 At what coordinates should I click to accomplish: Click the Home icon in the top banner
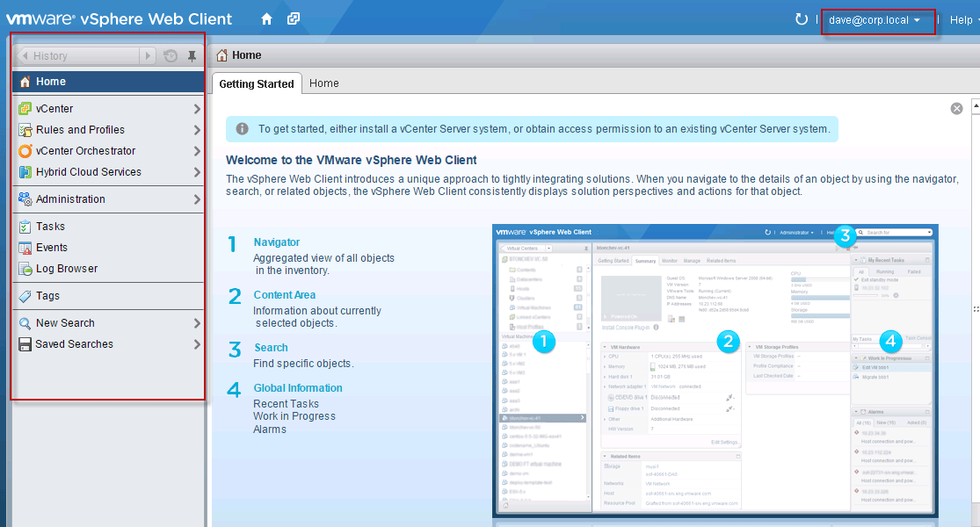[267, 18]
